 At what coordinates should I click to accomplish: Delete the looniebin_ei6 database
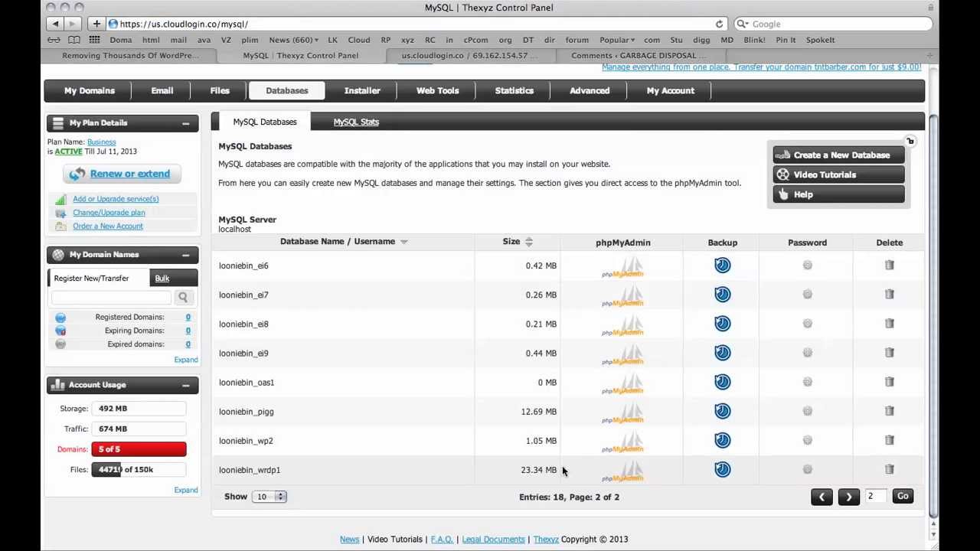889,265
